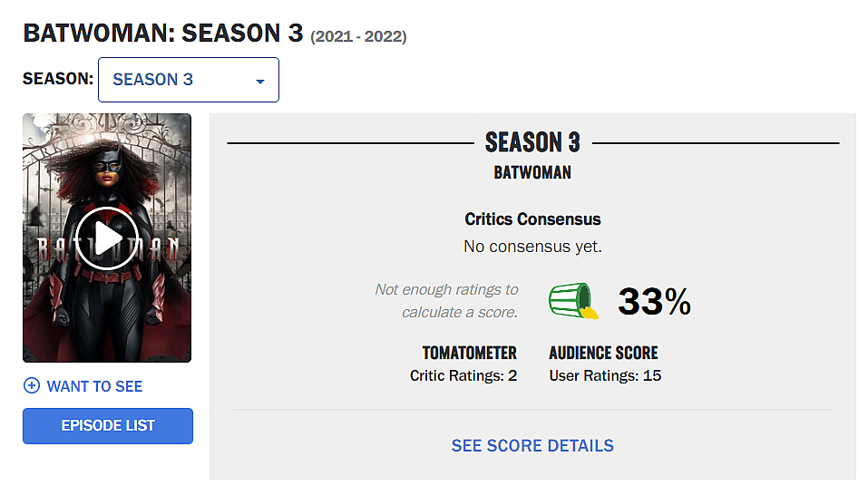The width and height of the screenshot is (868, 495).
Task: Click the plus icon beside Want to See
Action: click(x=32, y=386)
